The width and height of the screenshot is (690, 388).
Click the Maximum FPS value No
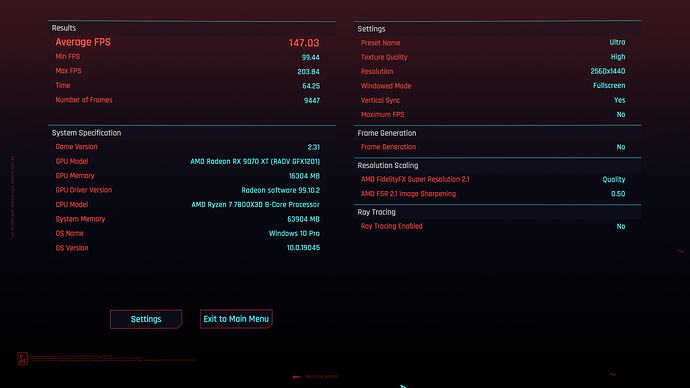[621, 114]
